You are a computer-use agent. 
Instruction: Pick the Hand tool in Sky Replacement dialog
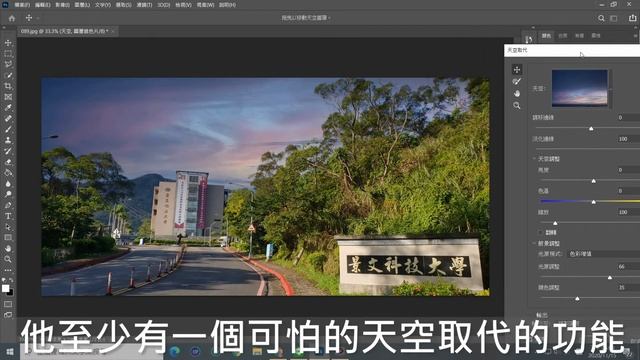coord(517,93)
